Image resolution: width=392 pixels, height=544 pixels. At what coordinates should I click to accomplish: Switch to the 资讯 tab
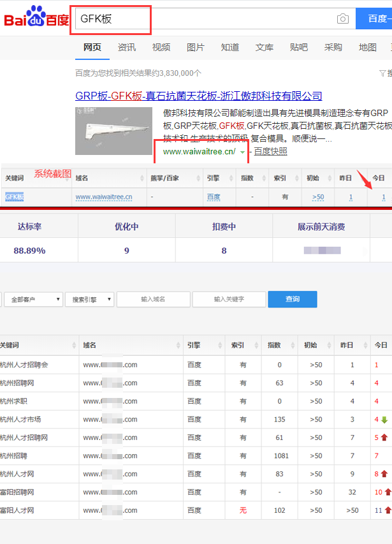[126, 47]
